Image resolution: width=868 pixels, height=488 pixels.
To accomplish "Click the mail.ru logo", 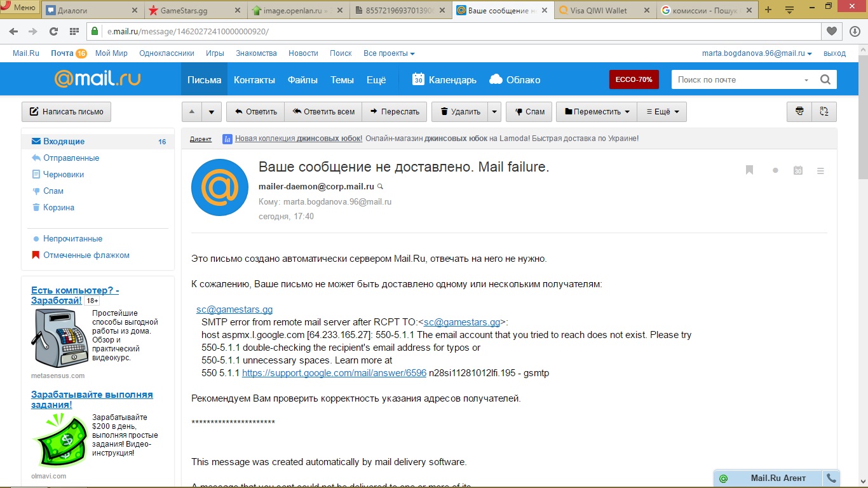I will pos(97,79).
